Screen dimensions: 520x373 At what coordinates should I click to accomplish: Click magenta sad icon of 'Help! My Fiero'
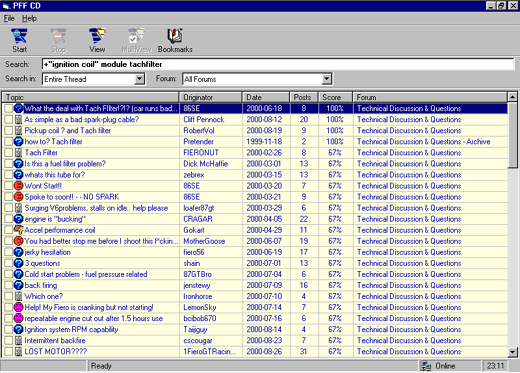tap(18, 307)
